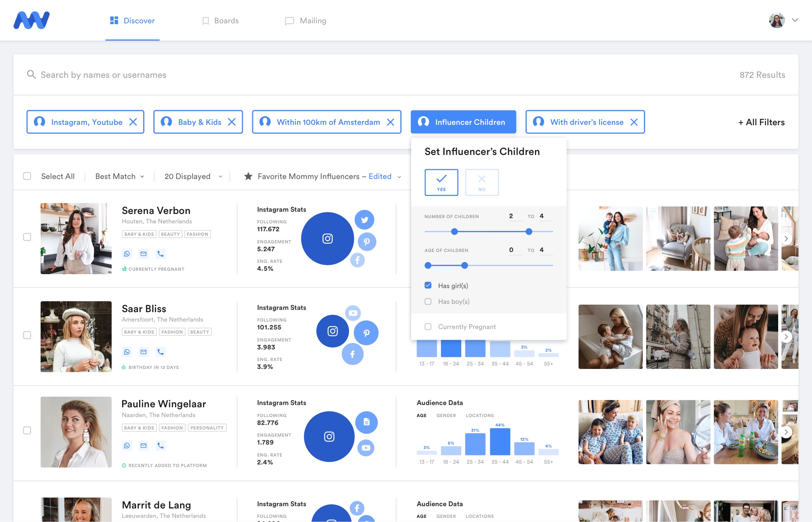The image size is (812, 522).
Task: Click Pauline Wingelaar's phone icon
Action: pyautogui.click(x=161, y=446)
